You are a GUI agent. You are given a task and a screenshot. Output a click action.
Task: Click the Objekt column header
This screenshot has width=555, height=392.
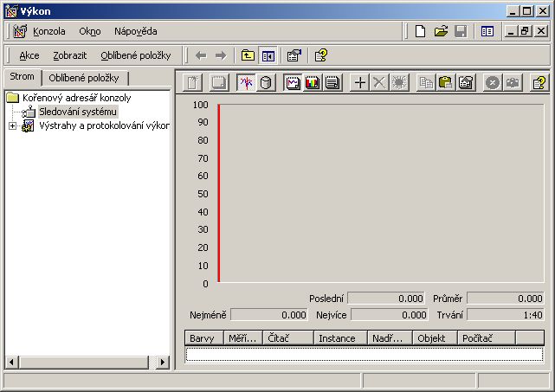(435, 337)
